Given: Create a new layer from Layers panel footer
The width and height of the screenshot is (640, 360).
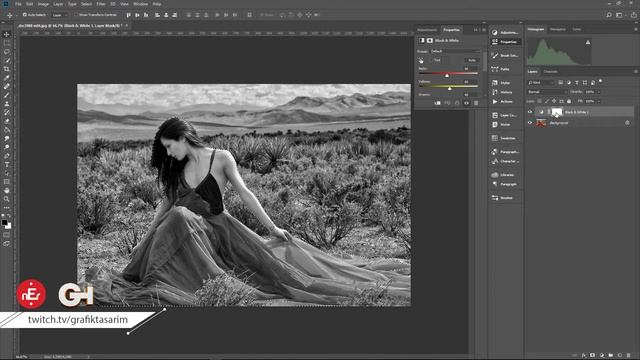Looking at the screenshot, I should pyautogui.click(x=620, y=356).
